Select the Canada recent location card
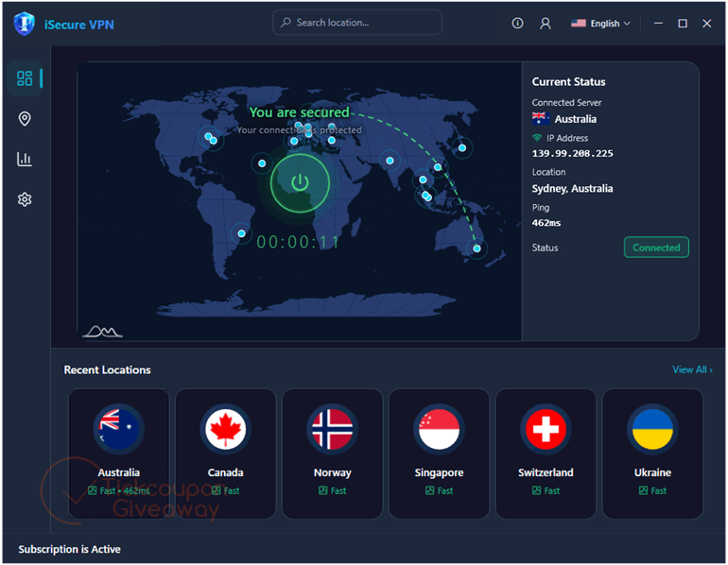 coord(226,454)
